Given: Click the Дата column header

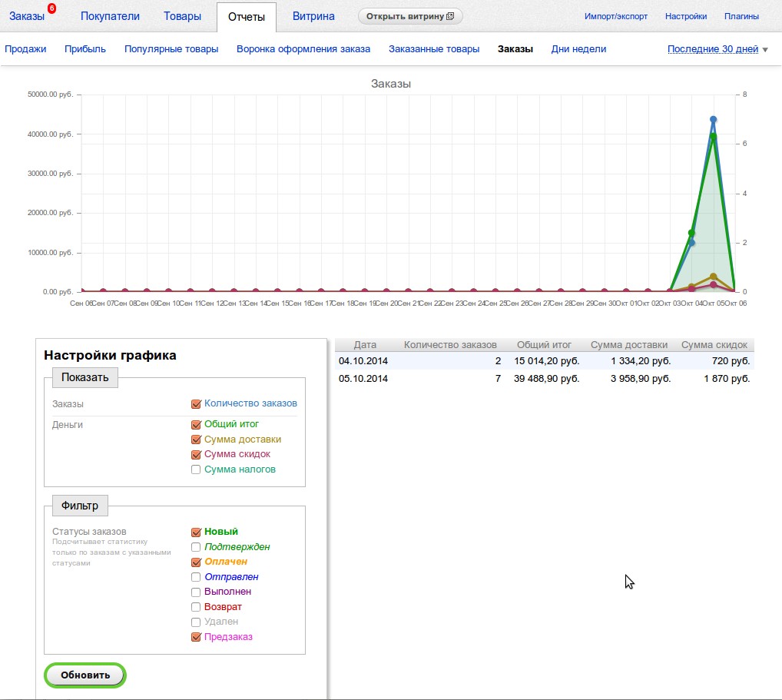Looking at the screenshot, I should (365, 345).
